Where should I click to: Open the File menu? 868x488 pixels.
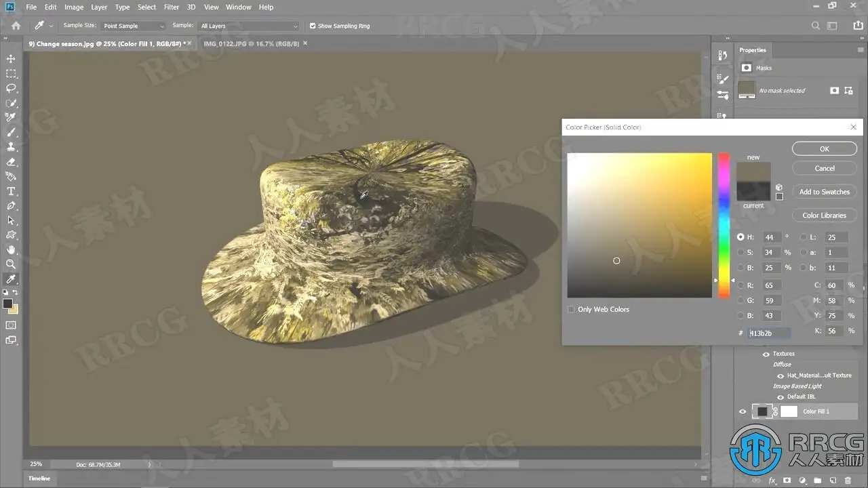[x=31, y=7]
